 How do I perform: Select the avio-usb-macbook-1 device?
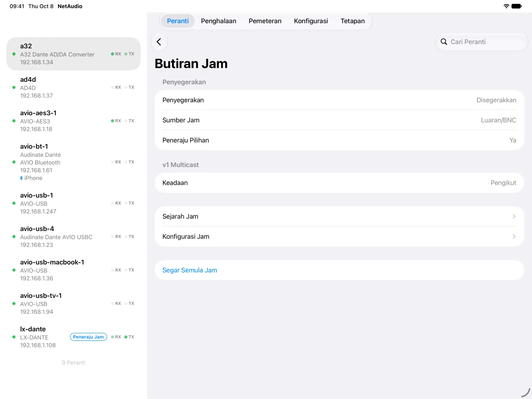click(73, 270)
